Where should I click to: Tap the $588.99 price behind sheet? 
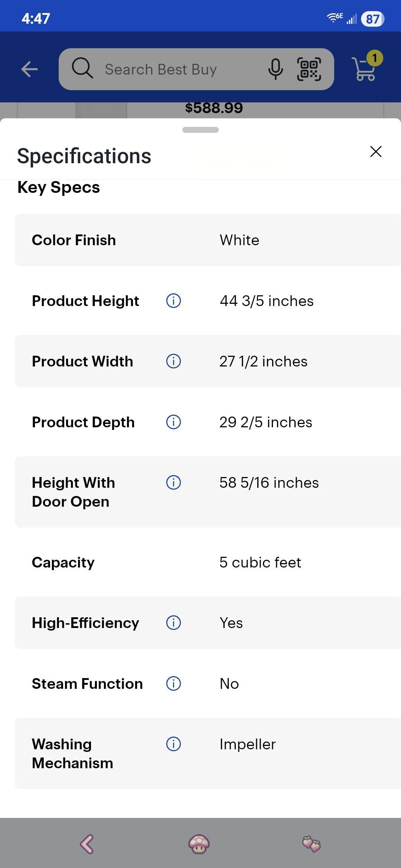coord(214,108)
